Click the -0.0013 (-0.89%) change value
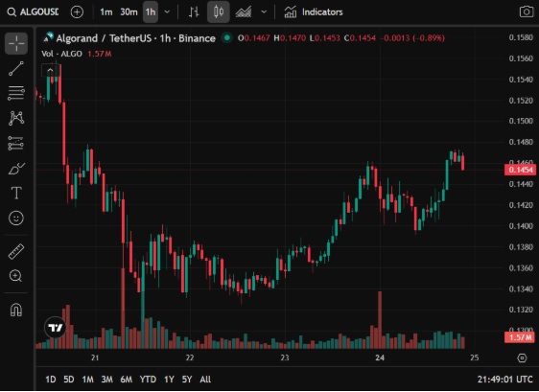Viewport: 539px width, 392px height. point(412,37)
